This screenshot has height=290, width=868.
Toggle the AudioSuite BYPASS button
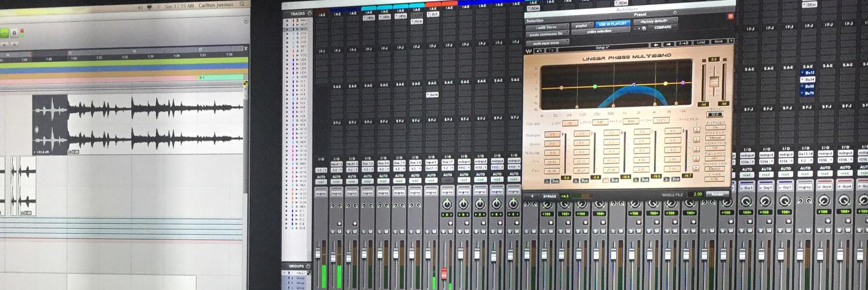click(549, 197)
